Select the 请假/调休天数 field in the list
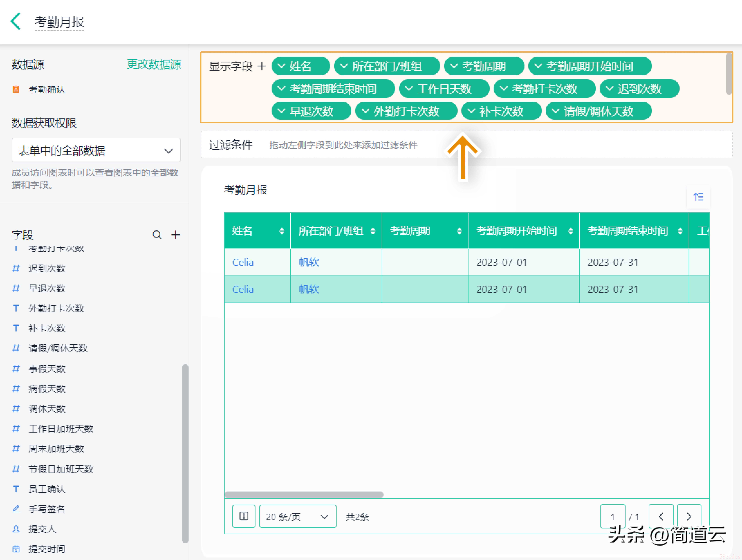This screenshot has width=742, height=560. click(x=58, y=348)
